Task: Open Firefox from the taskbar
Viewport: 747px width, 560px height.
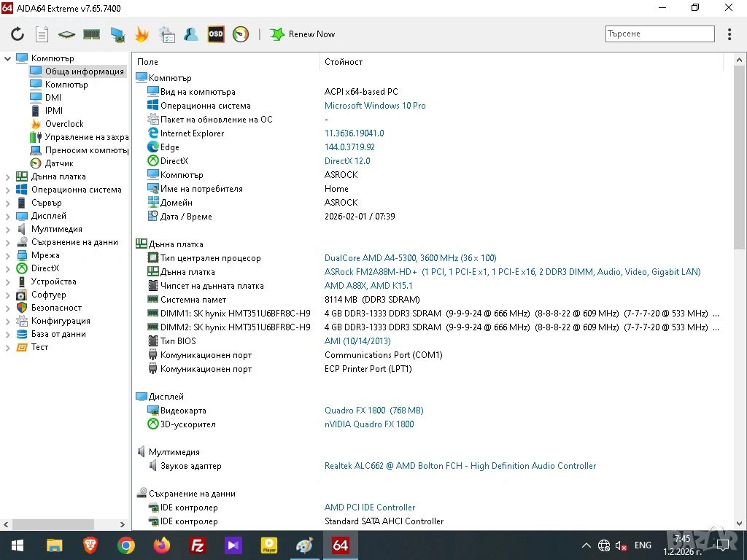Action: point(161,545)
